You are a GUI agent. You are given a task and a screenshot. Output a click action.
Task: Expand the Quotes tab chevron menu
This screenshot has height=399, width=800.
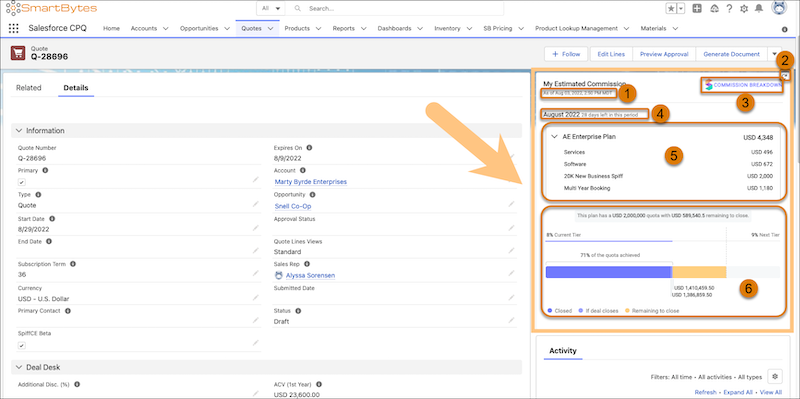[270, 29]
